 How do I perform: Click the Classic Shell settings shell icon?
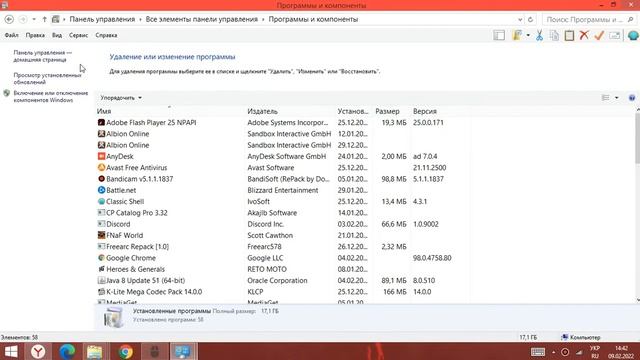(633, 36)
